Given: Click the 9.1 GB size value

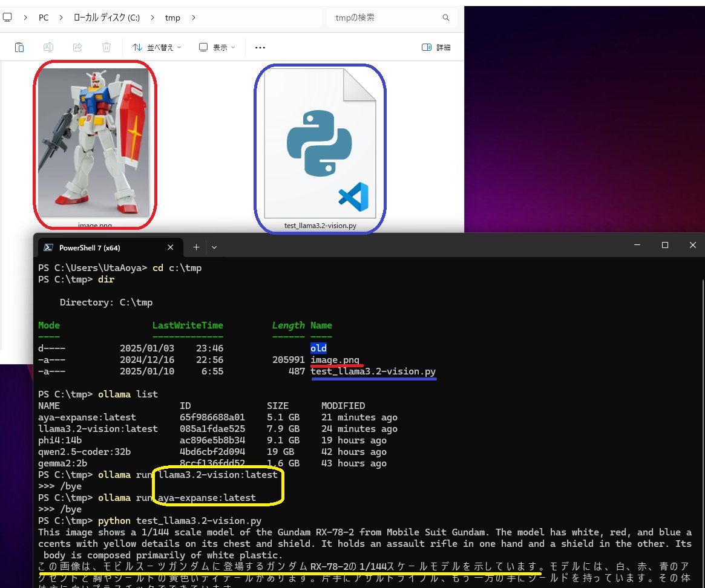Looking at the screenshot, I should (x=283, y=440).
